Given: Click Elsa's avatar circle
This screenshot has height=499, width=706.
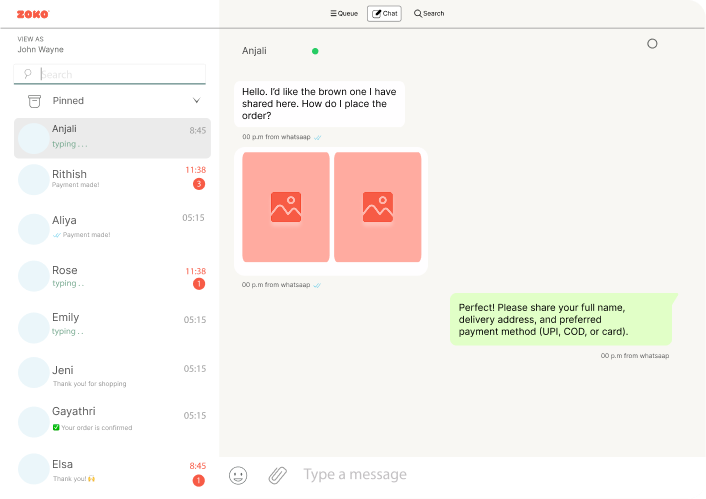Looking at the screenshot, I should click(34, 469).
